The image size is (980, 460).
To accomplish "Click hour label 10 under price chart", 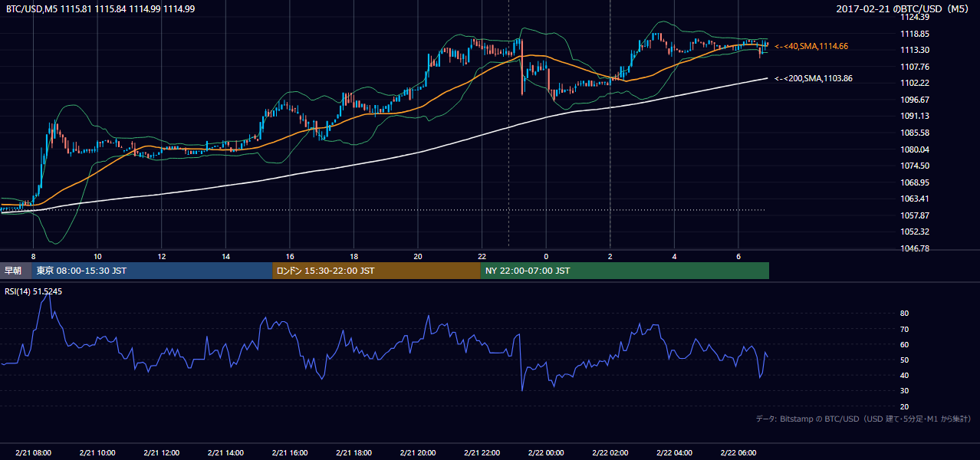I will tap(97, 255).
